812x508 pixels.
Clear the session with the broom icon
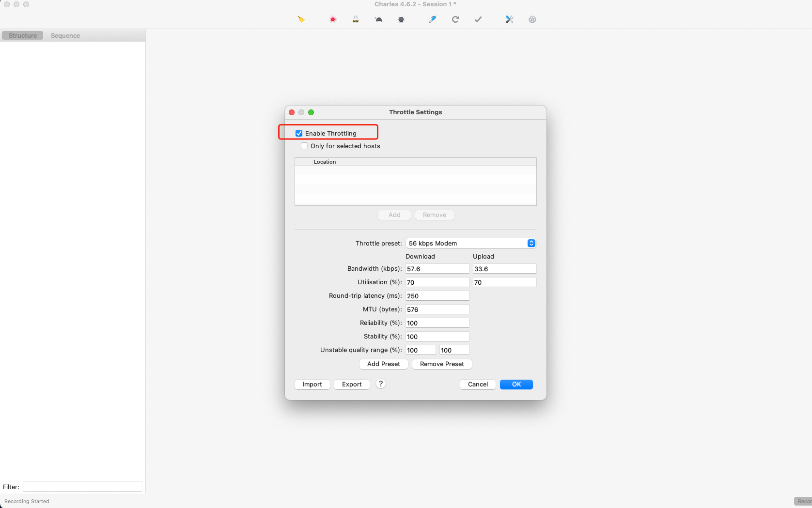[301, 19]
